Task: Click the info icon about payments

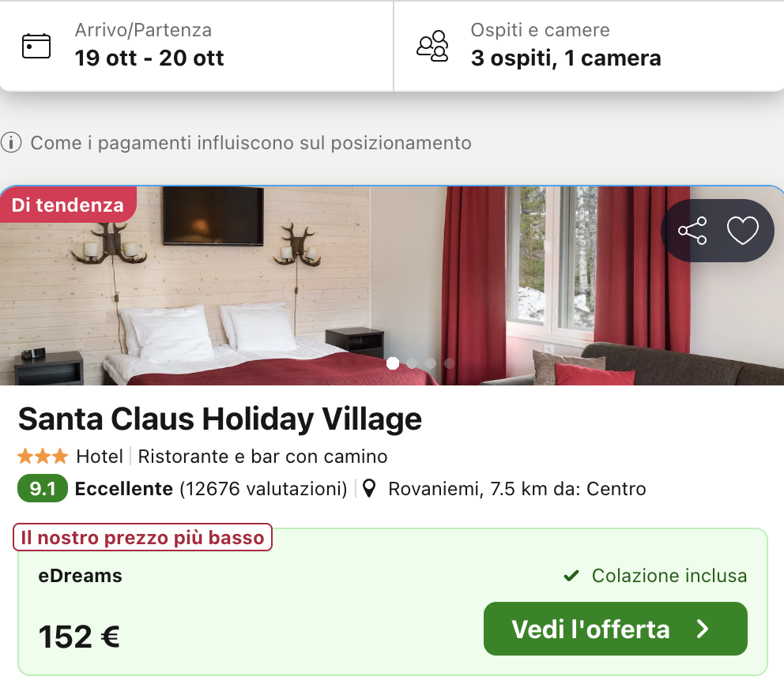Action: click(x=11, y=143)
